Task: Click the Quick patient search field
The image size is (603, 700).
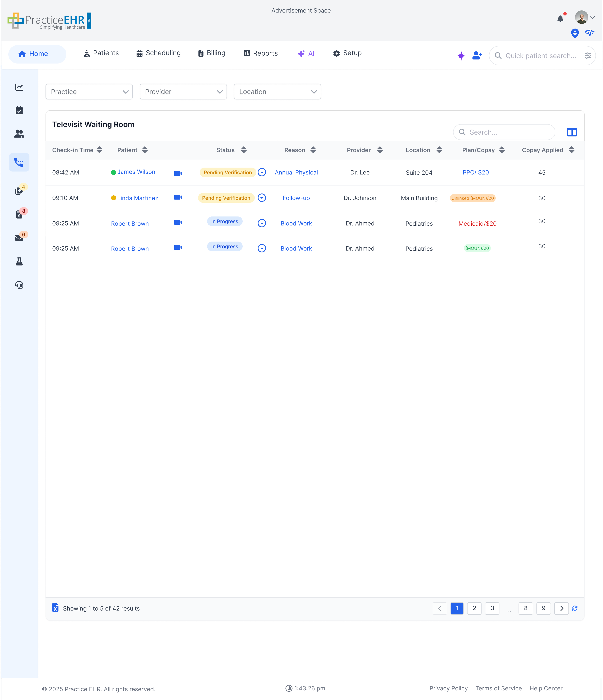Action: (540, 56)
